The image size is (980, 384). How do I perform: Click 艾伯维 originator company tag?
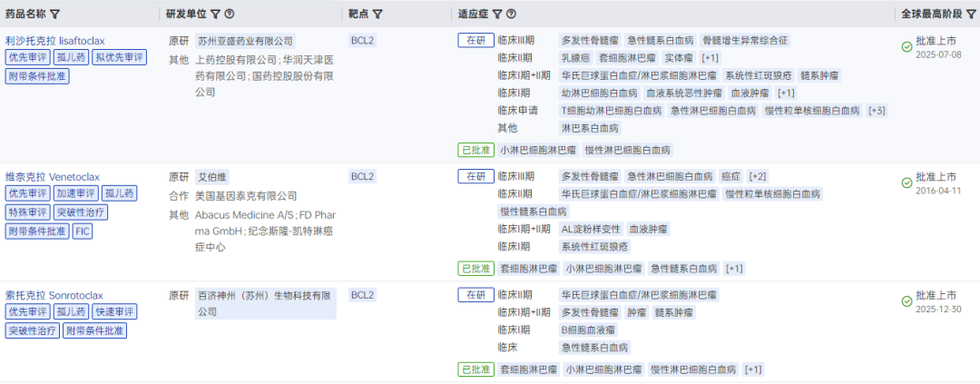210,177
